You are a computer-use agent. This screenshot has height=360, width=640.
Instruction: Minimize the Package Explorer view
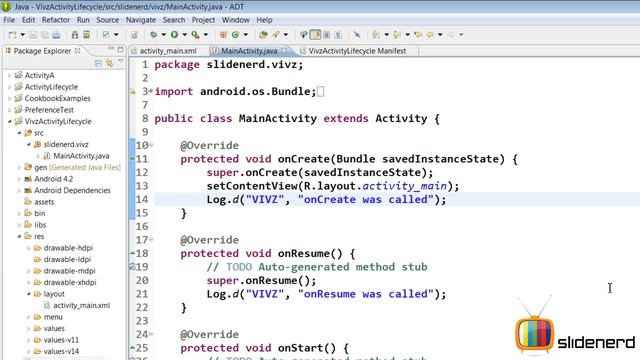pyautogui.click(x=111, y=49)
